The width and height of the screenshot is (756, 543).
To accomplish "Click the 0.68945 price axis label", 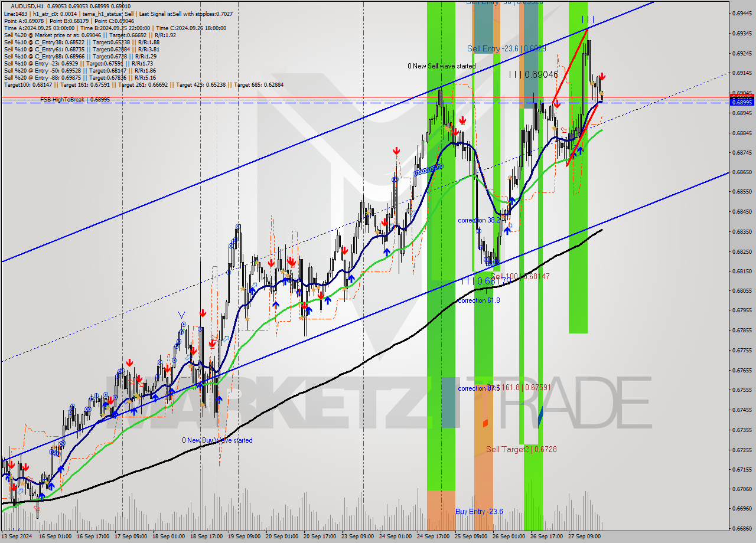I will tap(742, 113).
